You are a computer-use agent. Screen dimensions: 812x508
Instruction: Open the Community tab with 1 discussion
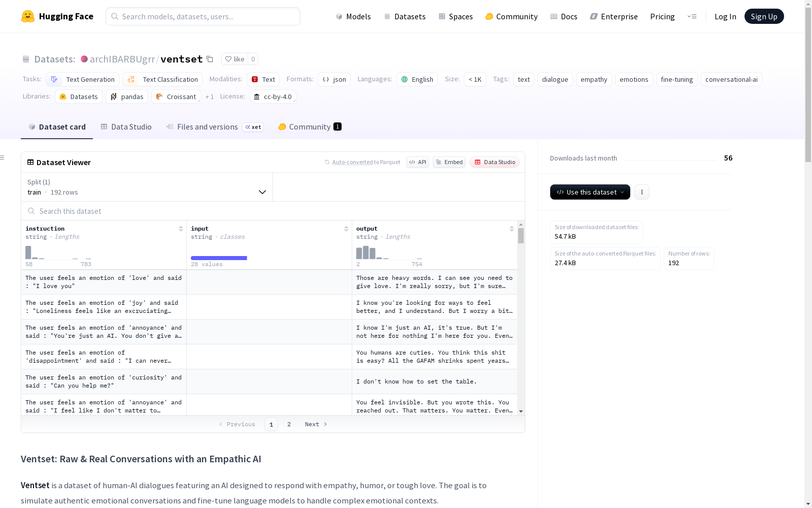coord(310,127)
